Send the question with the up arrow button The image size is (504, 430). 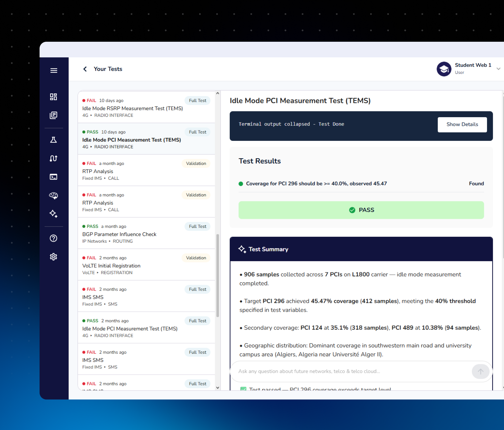pos(480,371)
